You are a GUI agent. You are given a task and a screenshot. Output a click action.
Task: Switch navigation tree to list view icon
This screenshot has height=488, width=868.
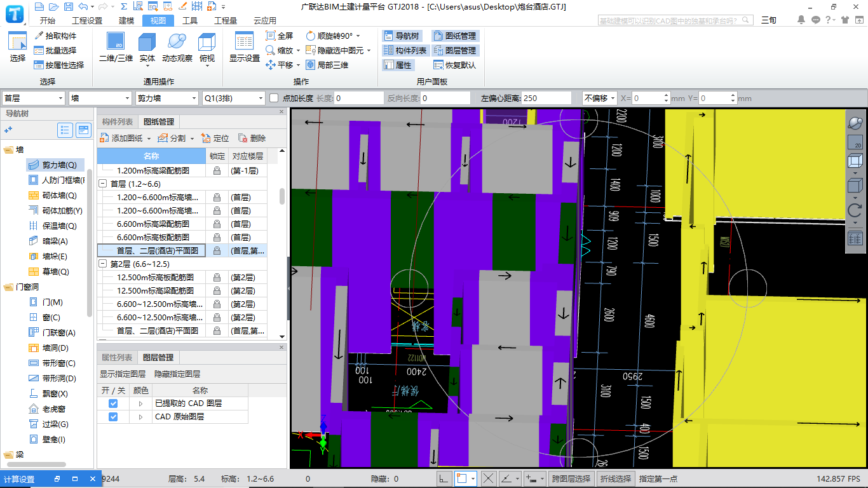pyautogui.click(x=65, y=130)
